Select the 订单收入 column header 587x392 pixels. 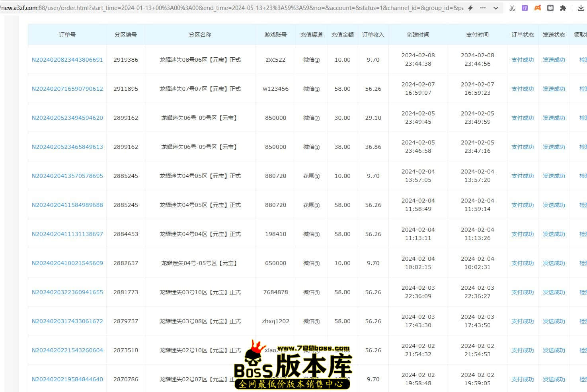[373, 35]
